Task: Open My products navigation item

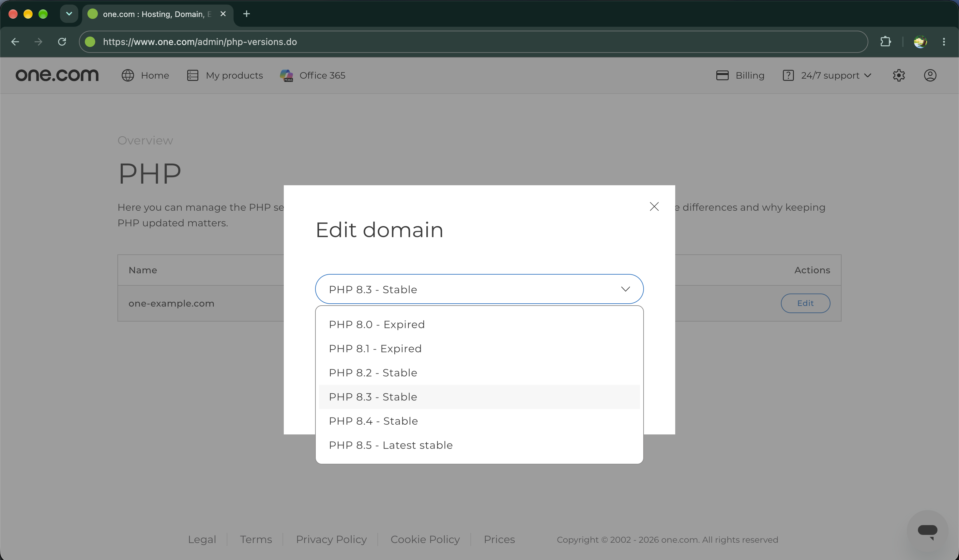Action: click(225, 75)
